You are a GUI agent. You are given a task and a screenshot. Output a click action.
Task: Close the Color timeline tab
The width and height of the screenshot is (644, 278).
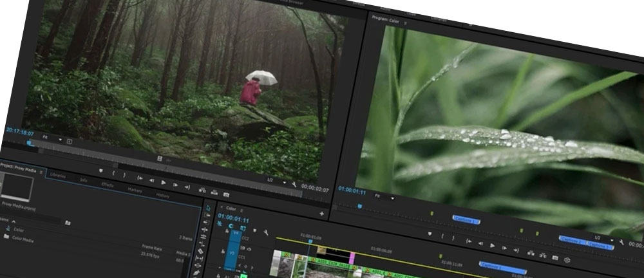(x=222, y=207)
